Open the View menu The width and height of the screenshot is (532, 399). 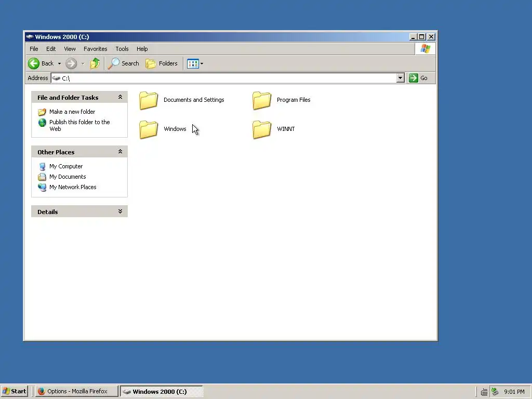[70, 49]
